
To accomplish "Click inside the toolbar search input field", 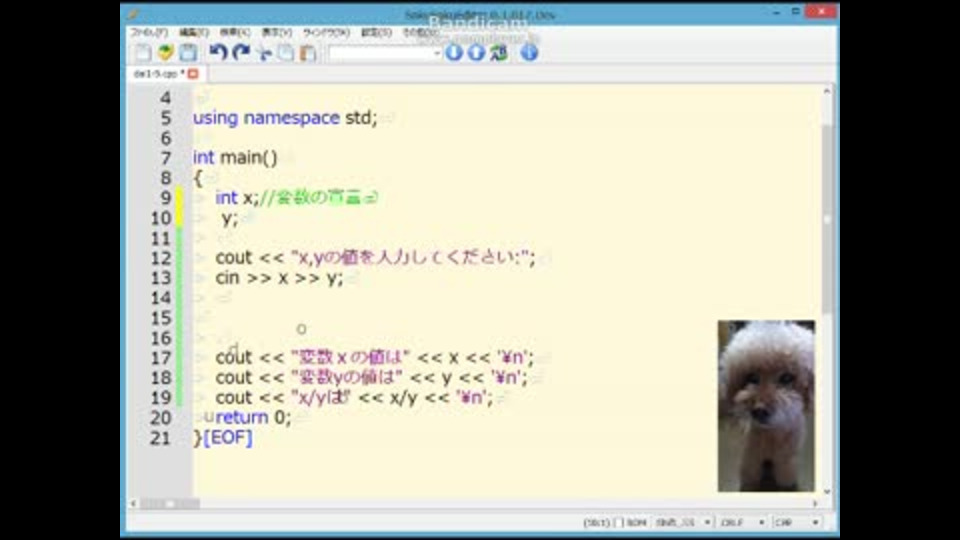I will tap(380, 53).
